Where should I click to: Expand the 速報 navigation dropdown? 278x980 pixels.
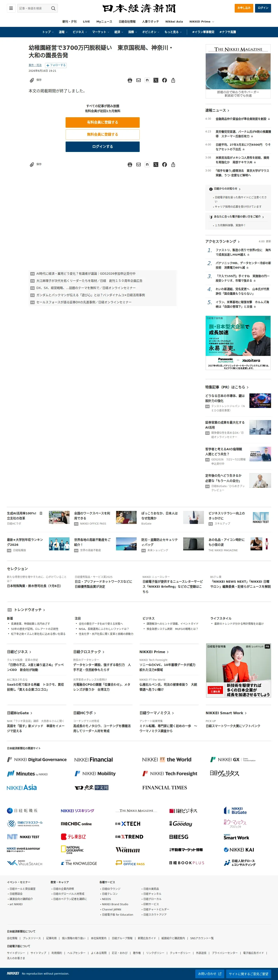click(x=63, y=32)
